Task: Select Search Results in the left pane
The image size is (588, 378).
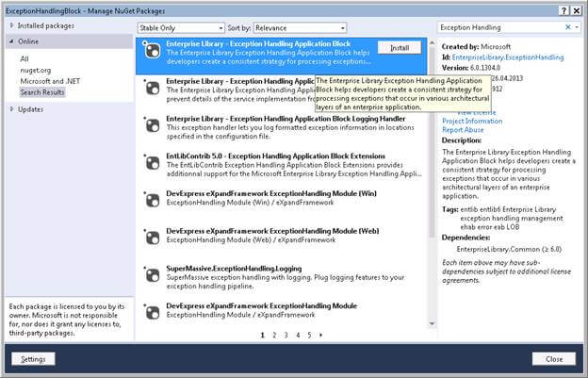Action: pyautogui.click(x=42, y=92)
